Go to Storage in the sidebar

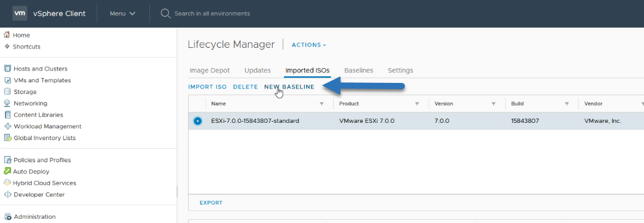click(25, 92)
